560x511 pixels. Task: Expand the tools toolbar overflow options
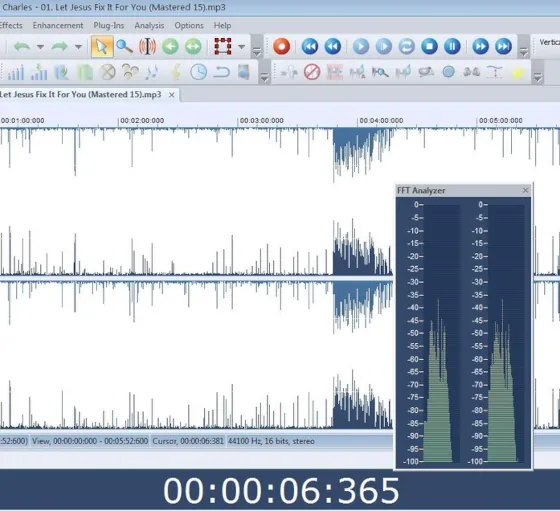coord(538,77)
